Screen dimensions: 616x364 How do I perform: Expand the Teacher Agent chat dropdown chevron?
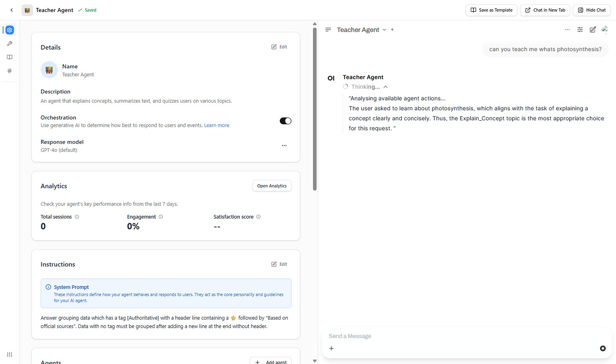click(384, 30)
